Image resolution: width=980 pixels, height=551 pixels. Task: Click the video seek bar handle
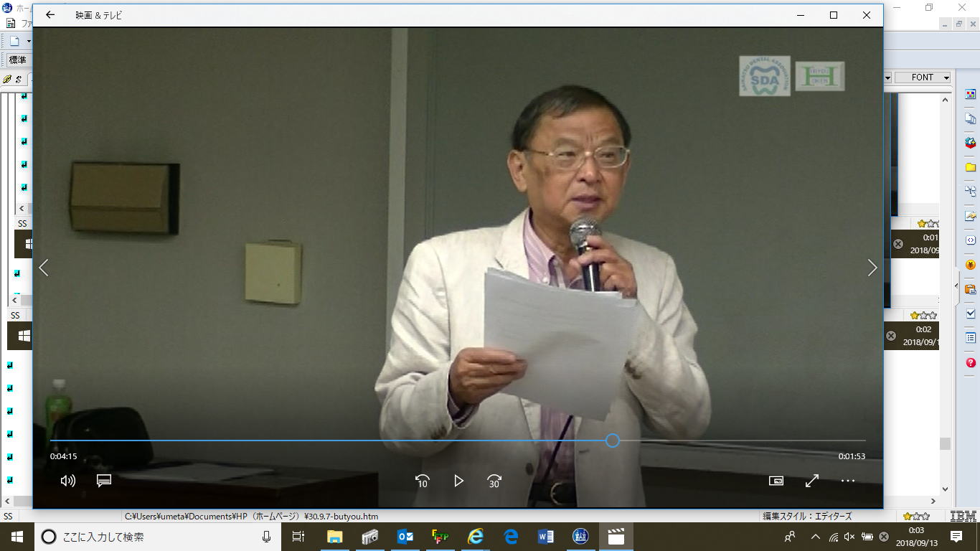(612, 441)
